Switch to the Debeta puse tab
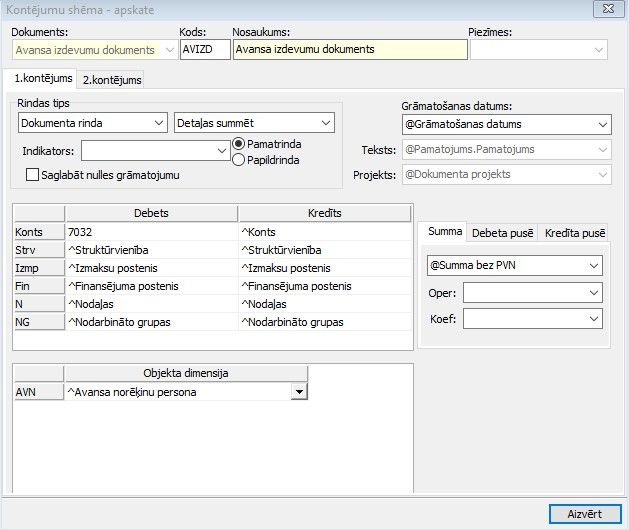629x530 pixels. (x=502, y=232)
